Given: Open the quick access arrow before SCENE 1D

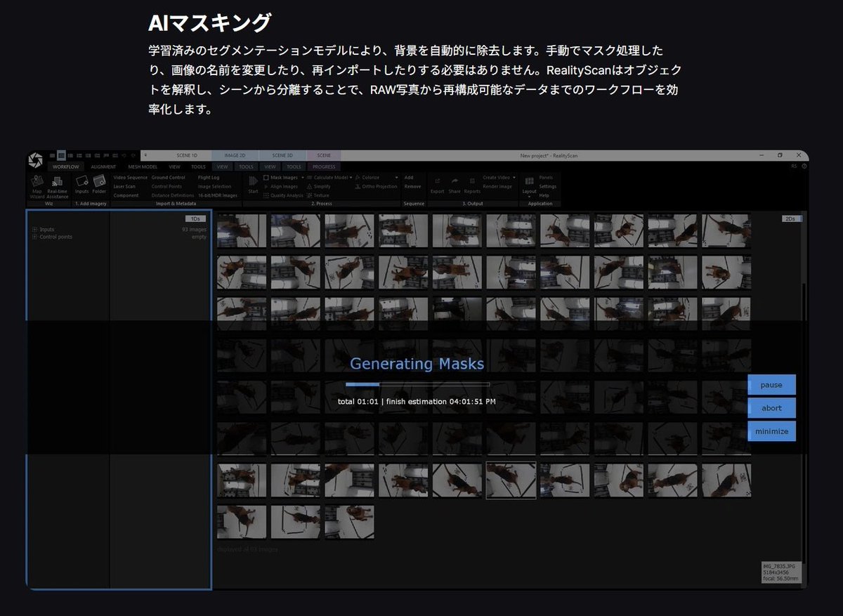Looking at the screenshot, I should coord(144,155).
